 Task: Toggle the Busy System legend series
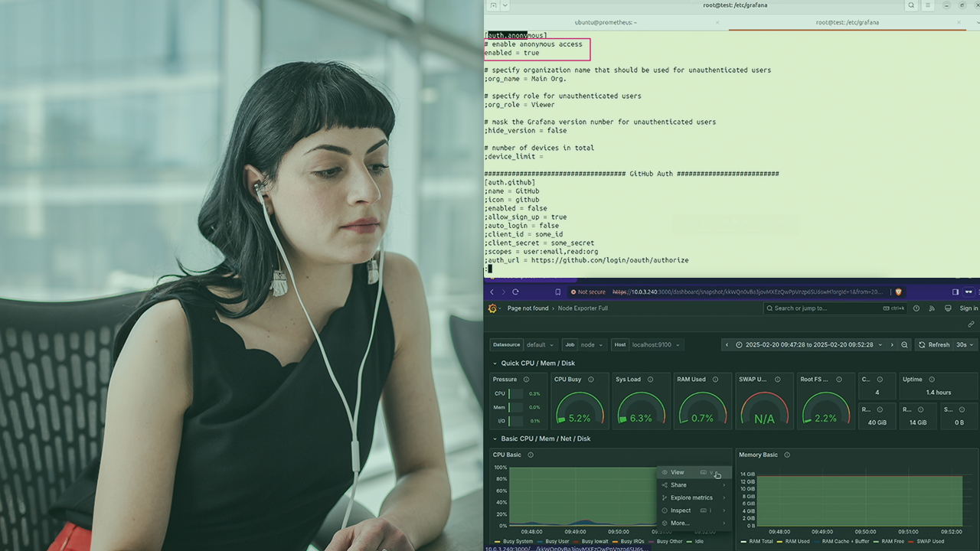click(518, 541)
